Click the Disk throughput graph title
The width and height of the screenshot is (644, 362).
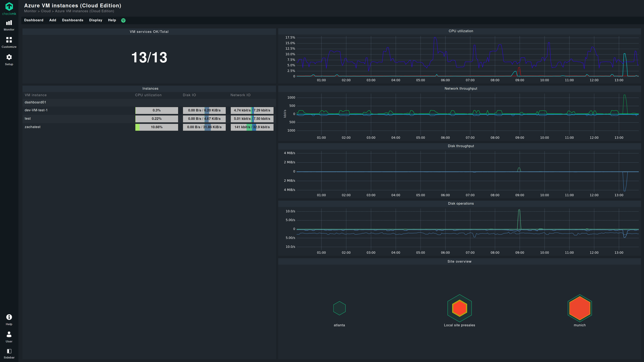tap(461, 146)
